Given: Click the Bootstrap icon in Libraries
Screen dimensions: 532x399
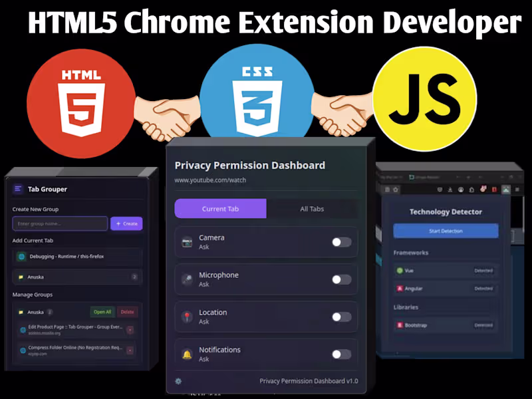Looking at the screenshot, I should [400, 325].
